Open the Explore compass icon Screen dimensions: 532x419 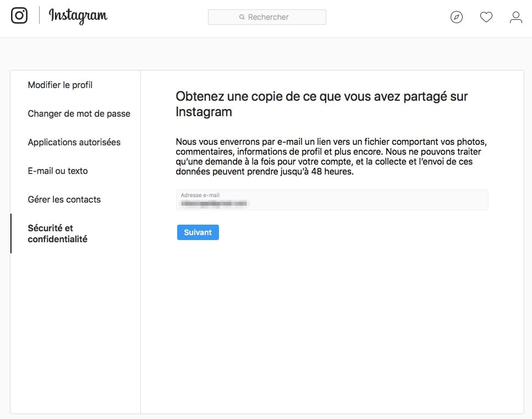coord(456,17)
